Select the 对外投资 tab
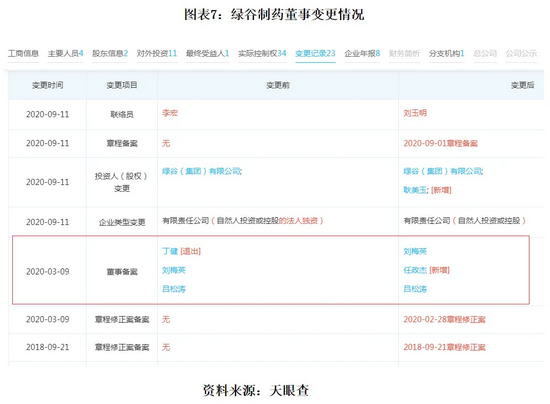Screen dimensions: 550x404 coord(157,53)
